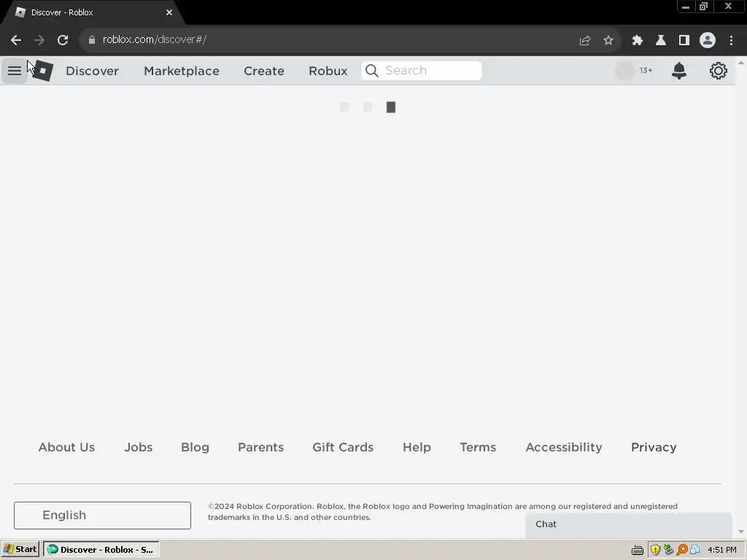Click the on-screen keyboard tray icon
Image resolution: width=747 pixels, height=560 pixels.
638,551
